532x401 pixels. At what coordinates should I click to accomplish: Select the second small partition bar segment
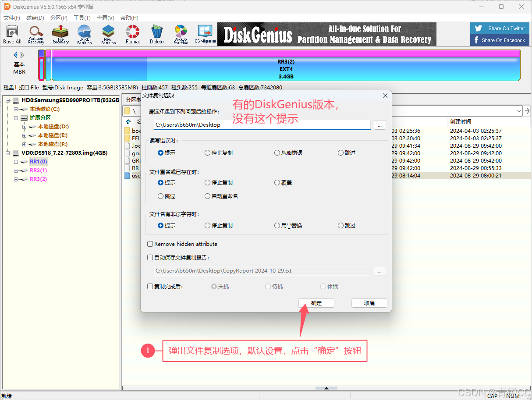[48, 65]
